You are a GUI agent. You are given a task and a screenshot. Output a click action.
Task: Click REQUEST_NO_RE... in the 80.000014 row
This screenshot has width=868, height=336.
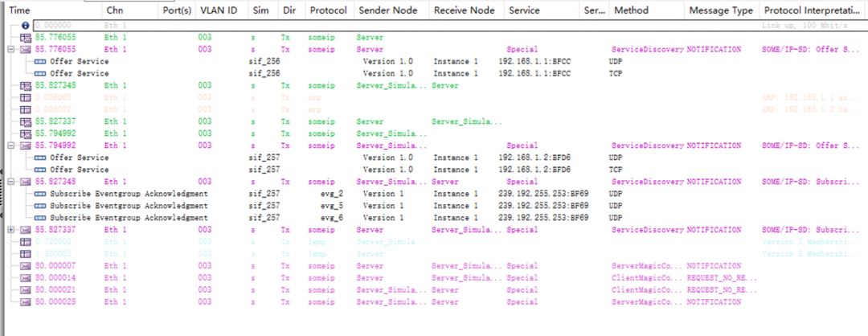pos(722,278)
